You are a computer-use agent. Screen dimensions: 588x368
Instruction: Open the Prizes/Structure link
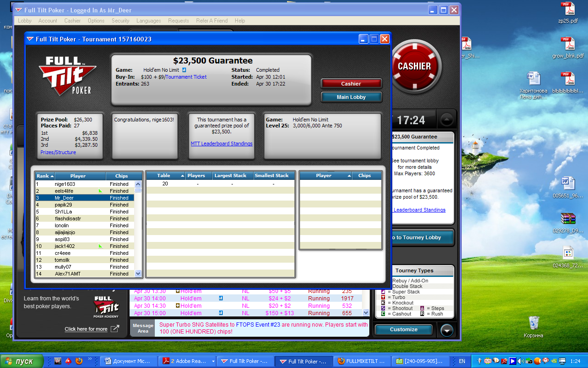(58, 152)
